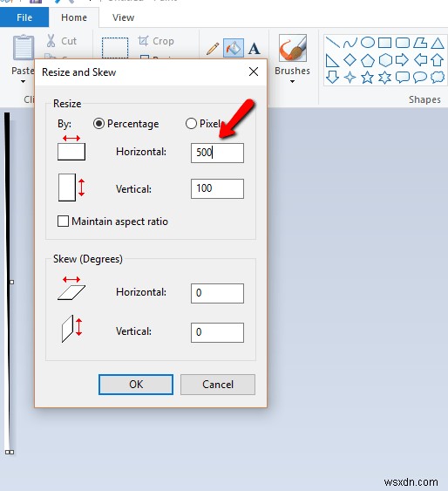The image size is (448, 491).
Task: Pick the Hexagon shape
Action: pos(385,60)
